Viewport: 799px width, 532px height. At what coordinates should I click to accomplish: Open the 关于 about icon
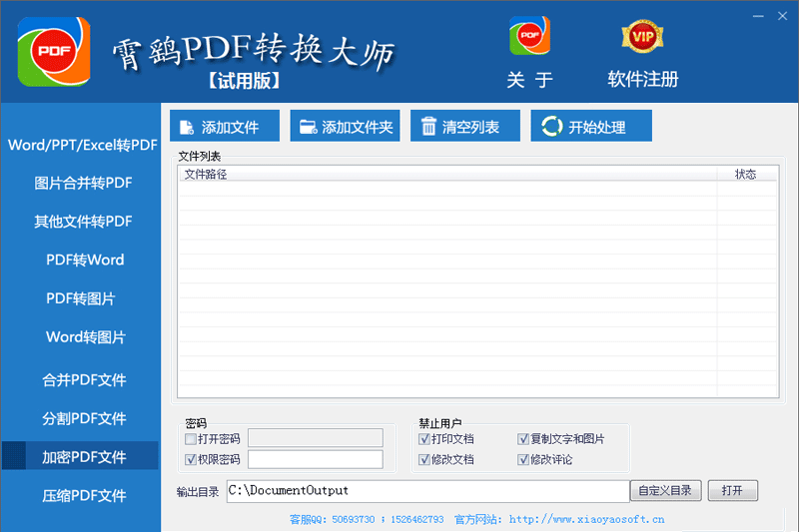[x=529, y=35]
